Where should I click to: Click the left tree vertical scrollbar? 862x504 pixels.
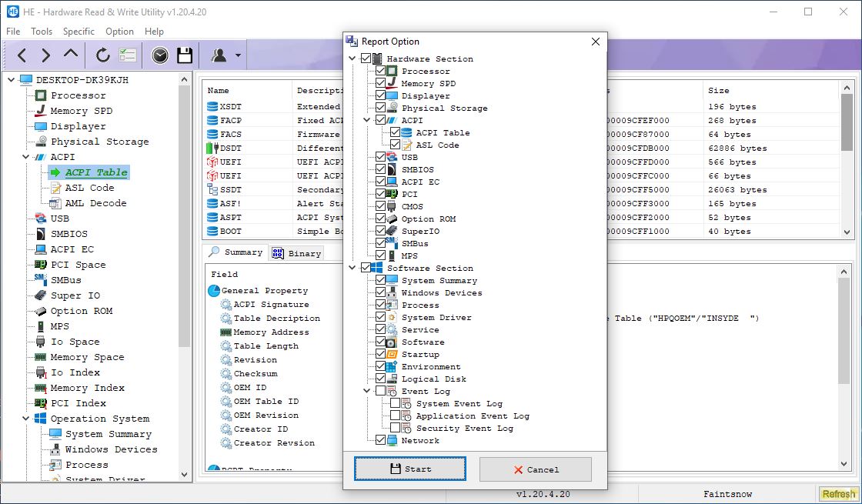pyautogui.click(x=185, y=231)
